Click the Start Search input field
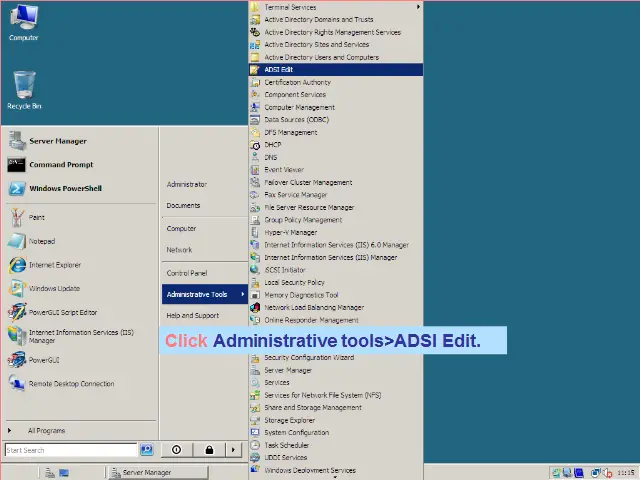The image size is (640, 480). pyautogui.click(x=71, y=450)
